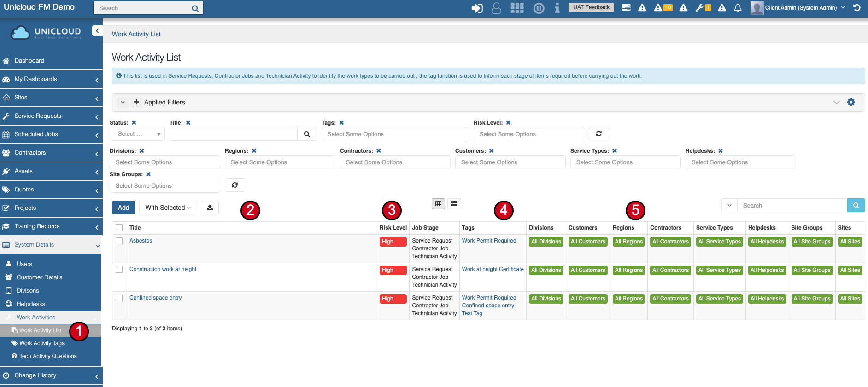Image resolution: width=868 pixels, height=387 pixels.
Task: Toggle the Applied Filters chevron near the gear
Action: 837,102
